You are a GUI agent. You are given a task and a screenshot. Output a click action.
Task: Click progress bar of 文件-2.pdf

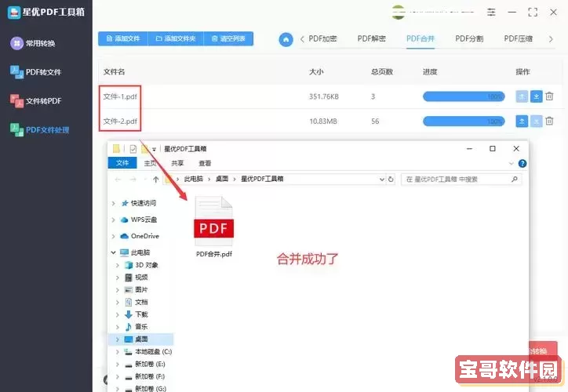464,121
